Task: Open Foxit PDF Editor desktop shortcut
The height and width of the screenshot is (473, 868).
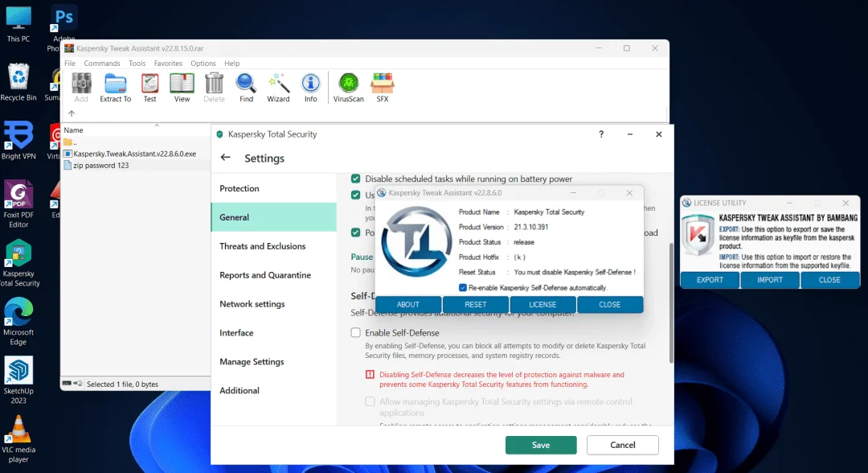Action: click(18, 204)
